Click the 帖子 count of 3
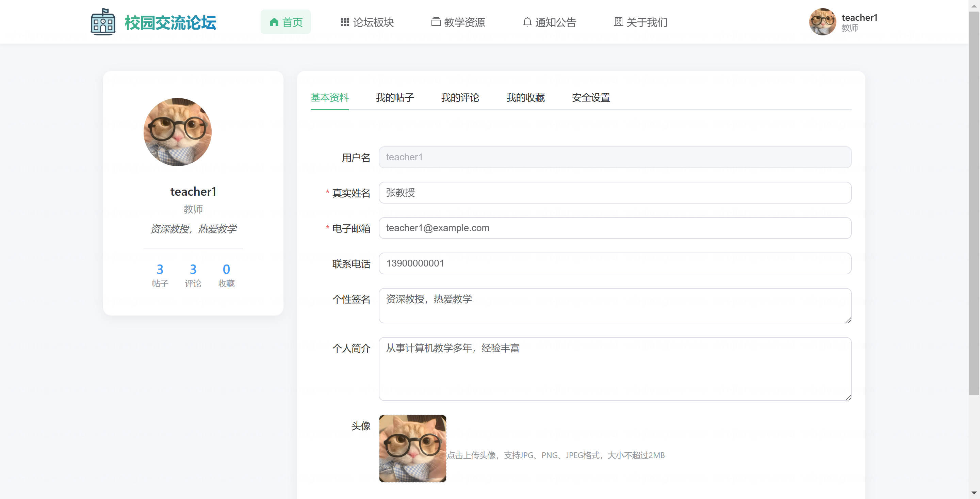980x499 pixels. 160,269
